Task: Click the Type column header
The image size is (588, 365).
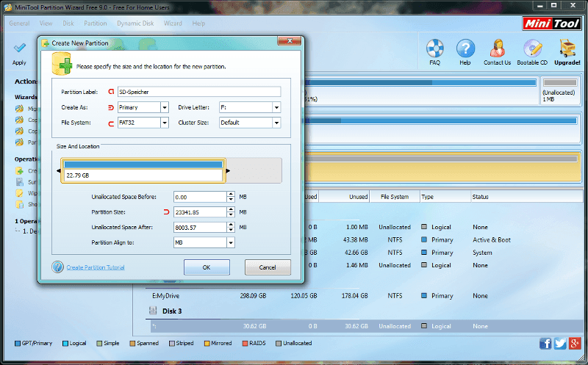Action: click(445, 197)
